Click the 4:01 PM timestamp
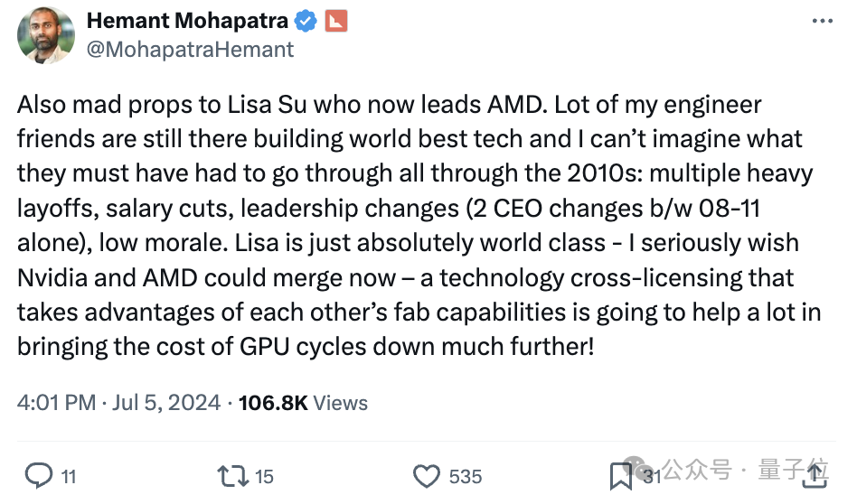The width and height of the screenshot is (857, 504). pos(55,402)
